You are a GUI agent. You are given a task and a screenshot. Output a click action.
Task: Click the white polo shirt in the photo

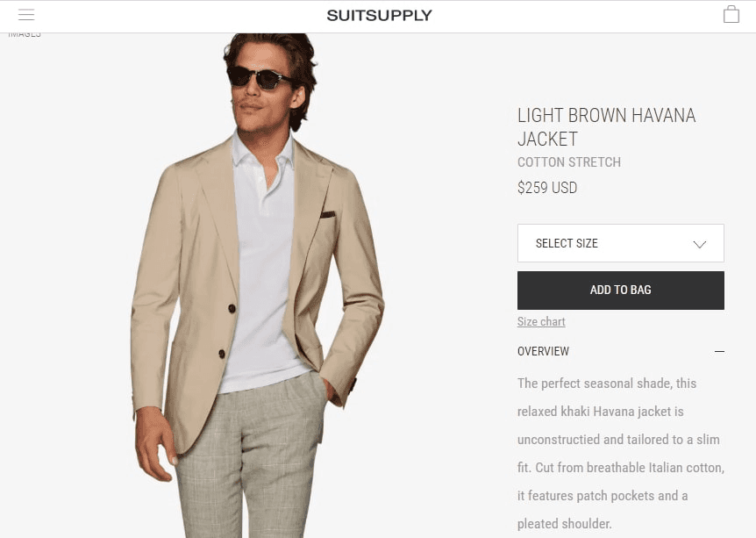pyautogui.click(x=263, y=263)
